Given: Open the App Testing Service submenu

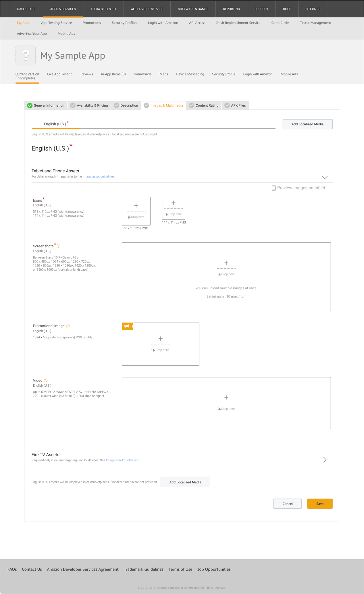Looking at the screenshot, I should (56, 23).
